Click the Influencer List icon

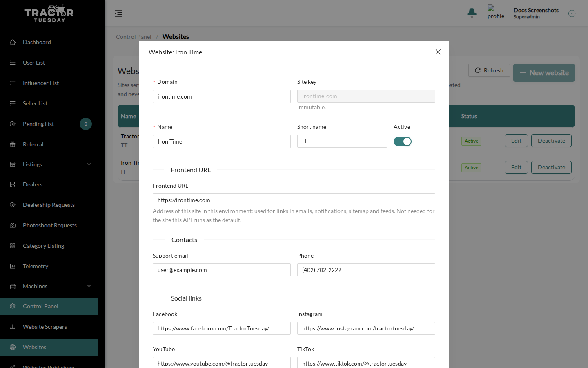(13, 83)
